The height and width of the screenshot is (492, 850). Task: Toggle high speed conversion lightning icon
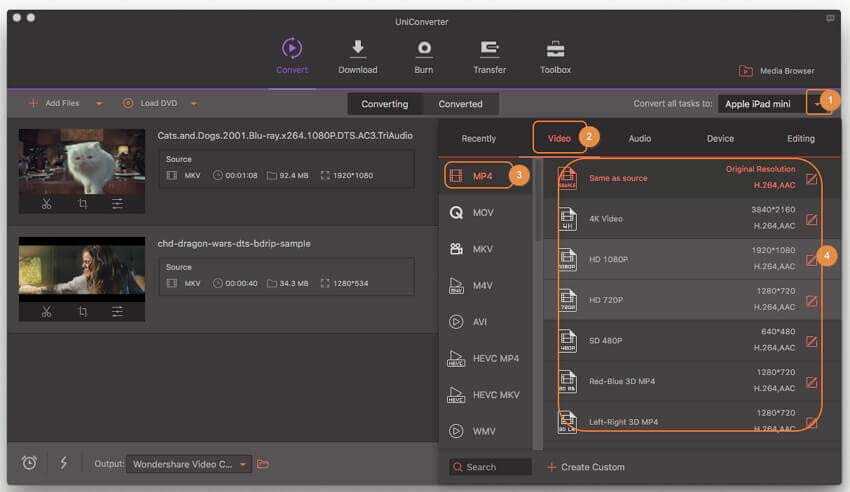pyautogui.click(x=63, y=463)
